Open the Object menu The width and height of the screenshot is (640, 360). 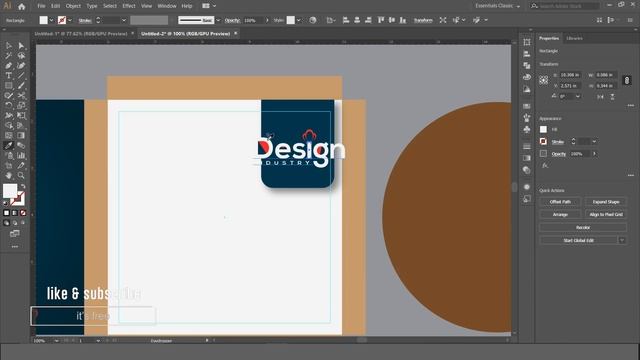tap(73, 6)
